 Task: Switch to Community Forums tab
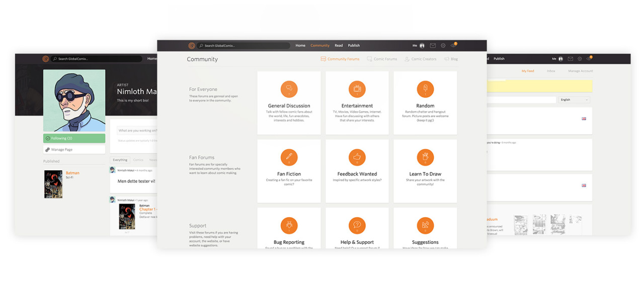pyautogui.click(x=340, y=59)
